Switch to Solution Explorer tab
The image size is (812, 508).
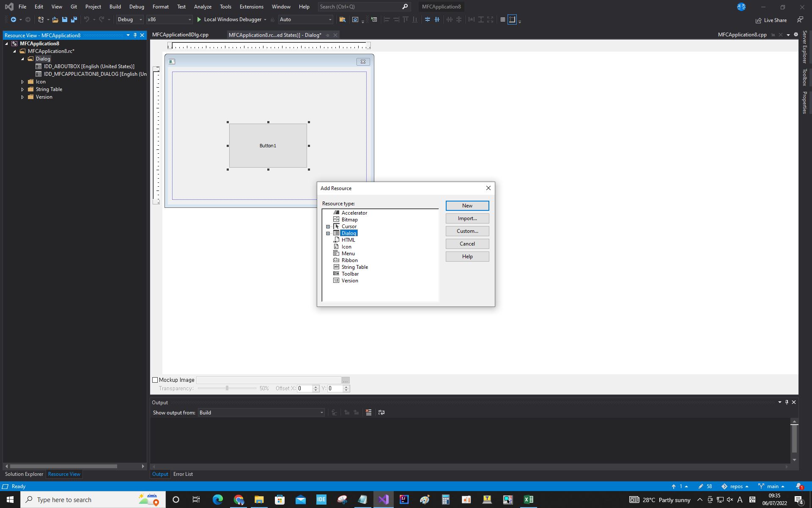point(24,474)
